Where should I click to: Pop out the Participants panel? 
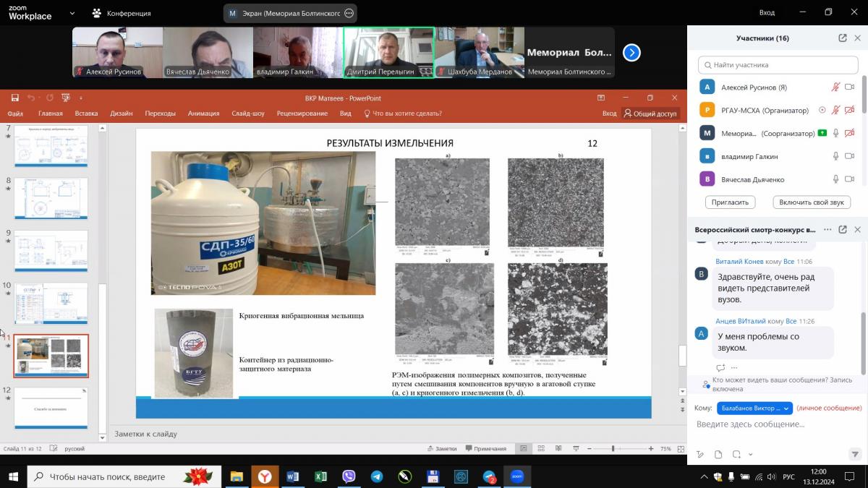[x=843, y=38]
